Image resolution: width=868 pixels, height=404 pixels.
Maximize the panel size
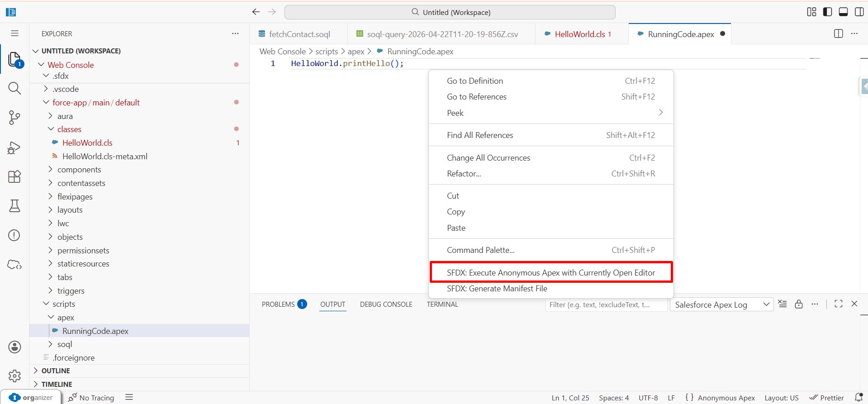click(838, 304)
